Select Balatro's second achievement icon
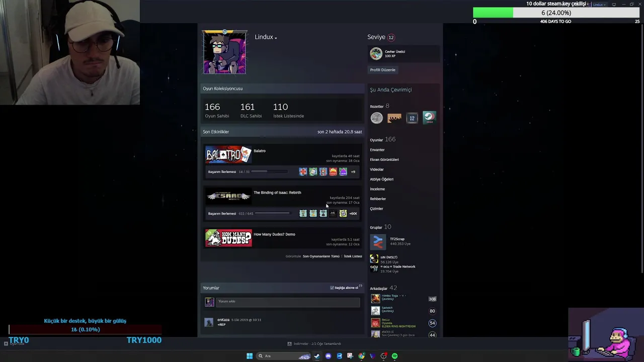 313,172
